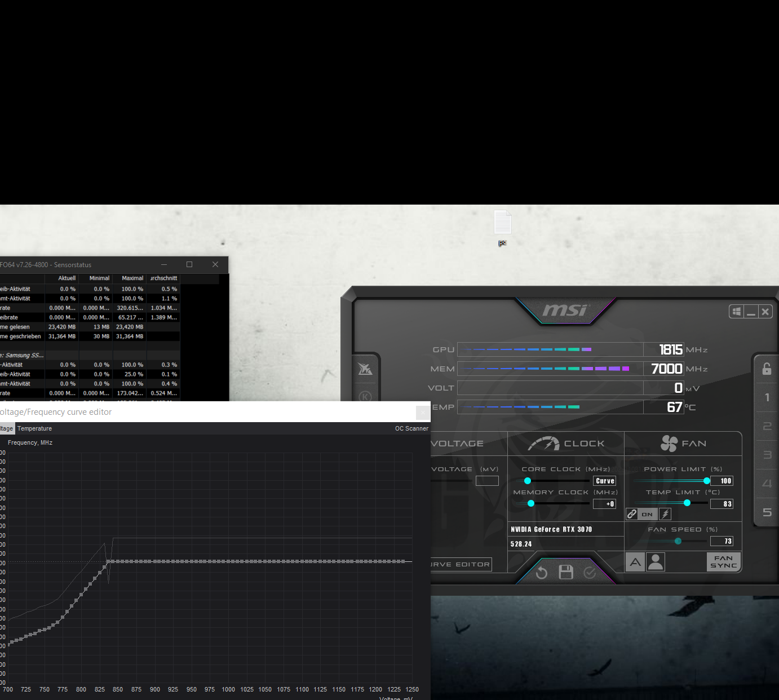Click the lightning bolt icon beside ON
779x700 pixels.
point(665,514)
